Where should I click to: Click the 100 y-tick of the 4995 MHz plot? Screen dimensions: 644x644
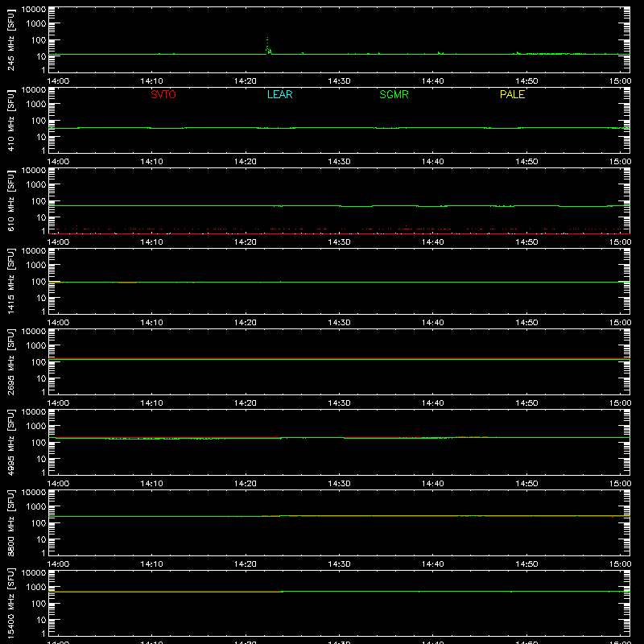point(39,443)
